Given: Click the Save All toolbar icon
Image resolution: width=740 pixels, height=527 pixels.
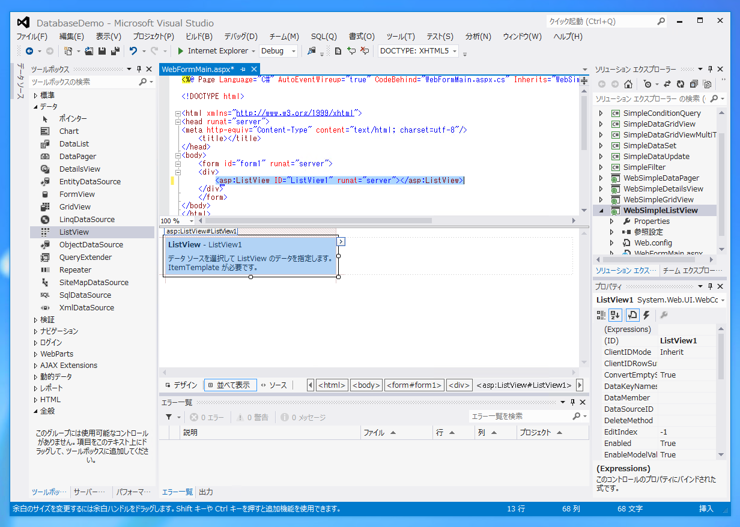Looking at the screenshot, I should tap(115, 51).
